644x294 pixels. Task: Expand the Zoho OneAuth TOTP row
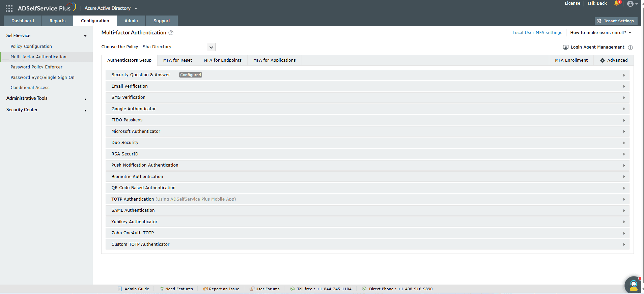point(367,233)
